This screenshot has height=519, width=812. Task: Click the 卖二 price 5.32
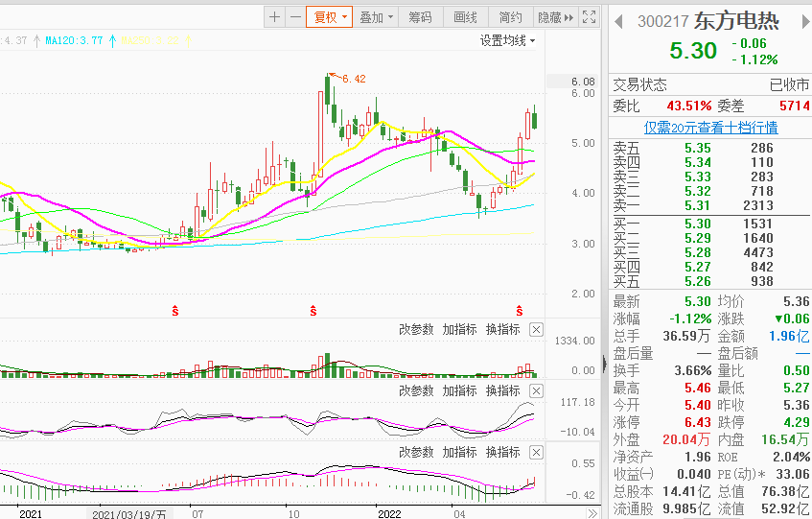coord(698,191)
